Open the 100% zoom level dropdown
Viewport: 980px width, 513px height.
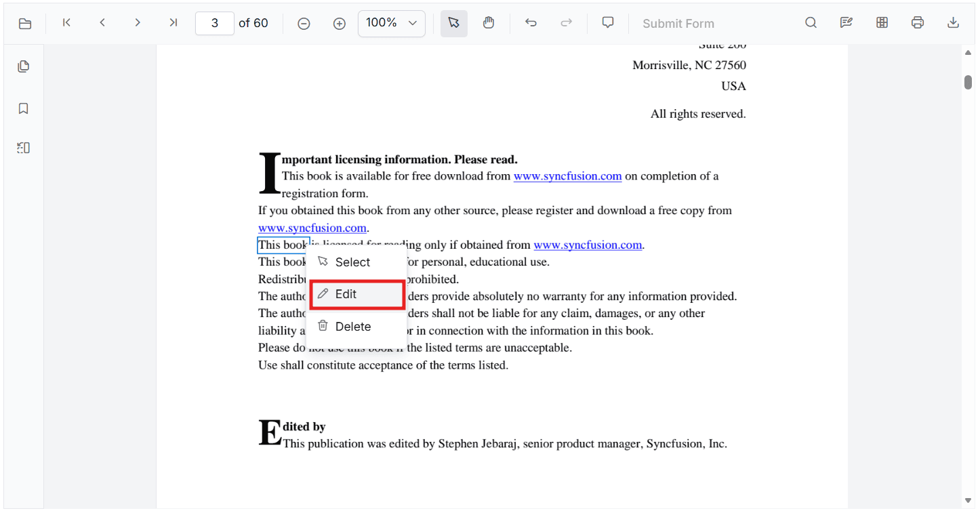coord(392,23)
